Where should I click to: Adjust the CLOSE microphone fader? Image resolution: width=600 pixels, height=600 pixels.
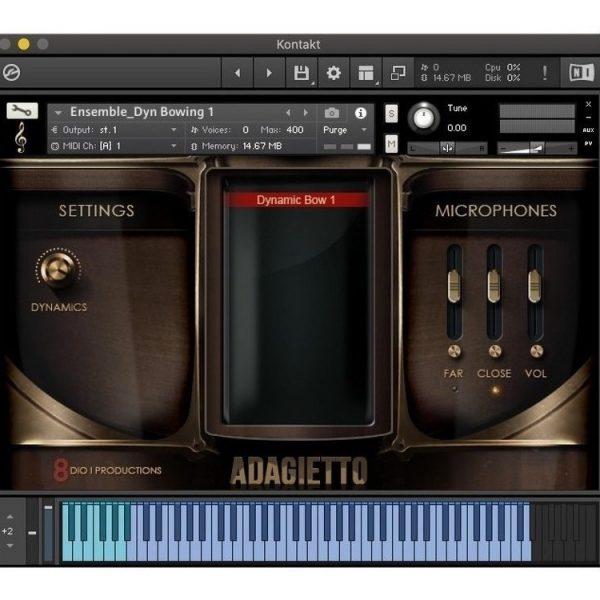tap(494, 286)
